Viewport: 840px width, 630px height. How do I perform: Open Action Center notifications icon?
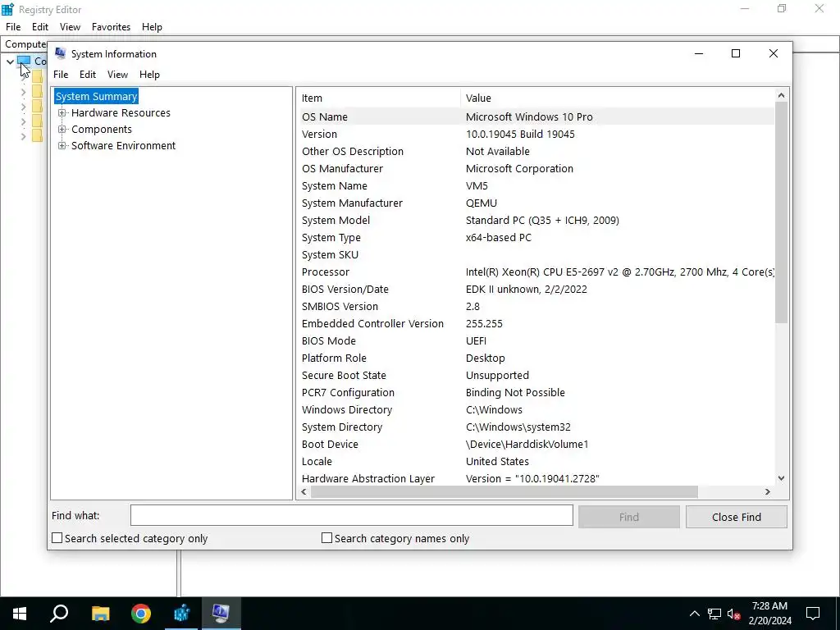point(813,614)
